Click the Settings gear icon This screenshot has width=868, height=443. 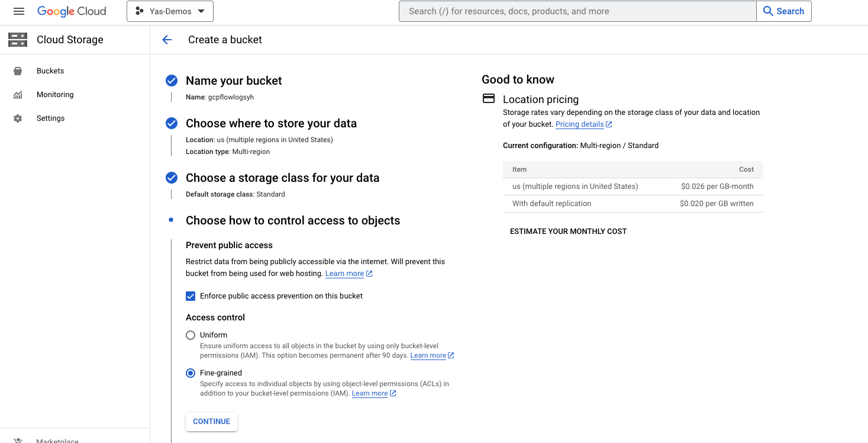pos(18,118)
